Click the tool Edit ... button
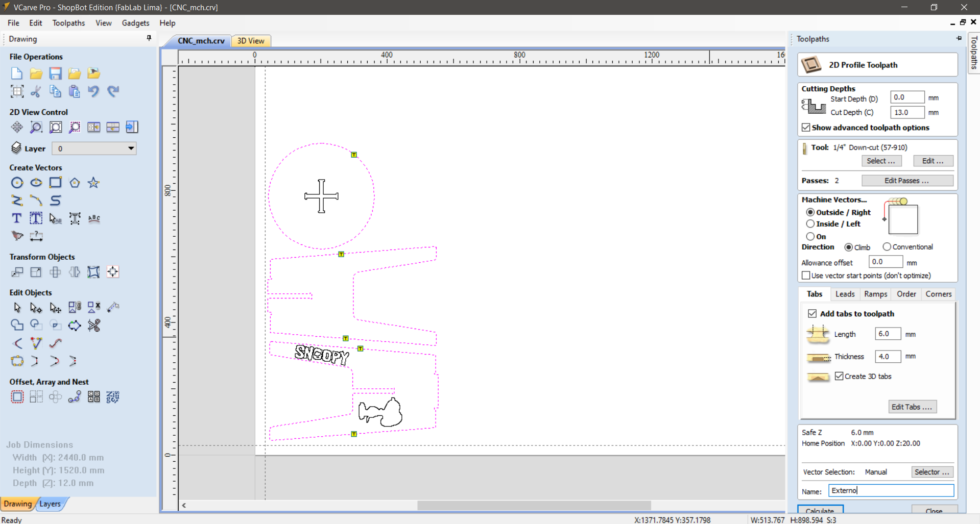 click(x=933, y=161)
